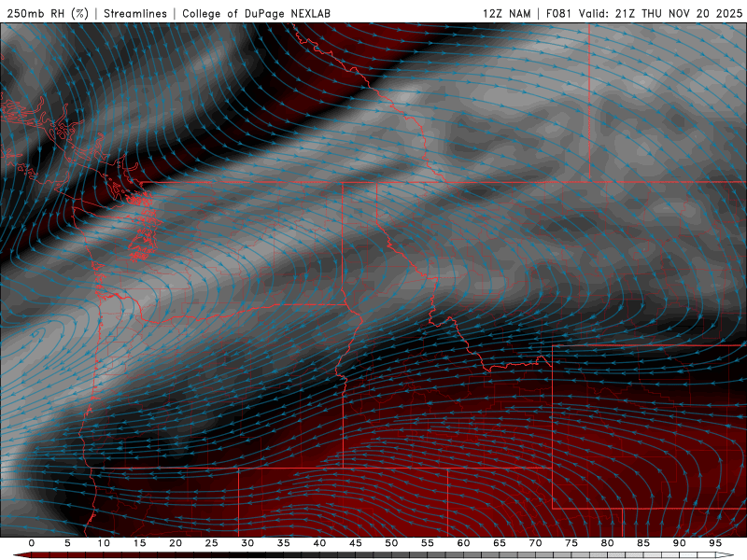
Task: Click the colorbar label "80"
Action: 607,543
